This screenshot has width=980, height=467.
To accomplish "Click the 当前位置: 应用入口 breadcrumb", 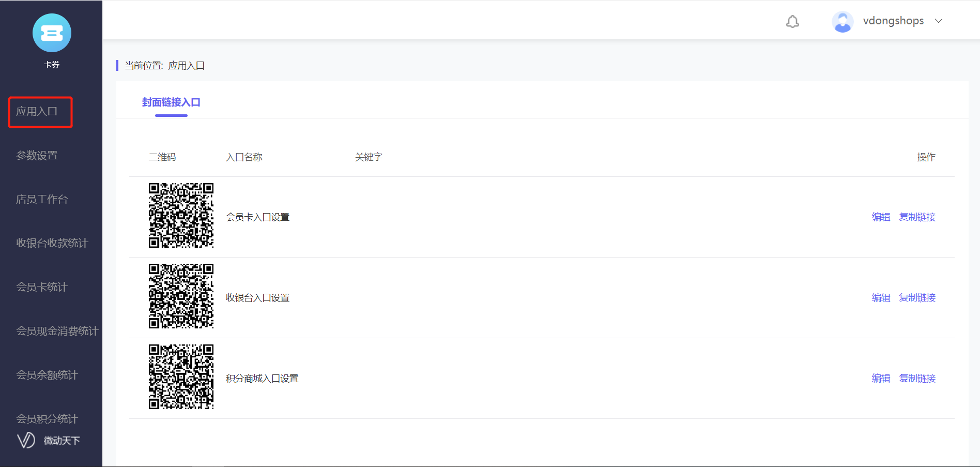I will (x=164, y=66).
